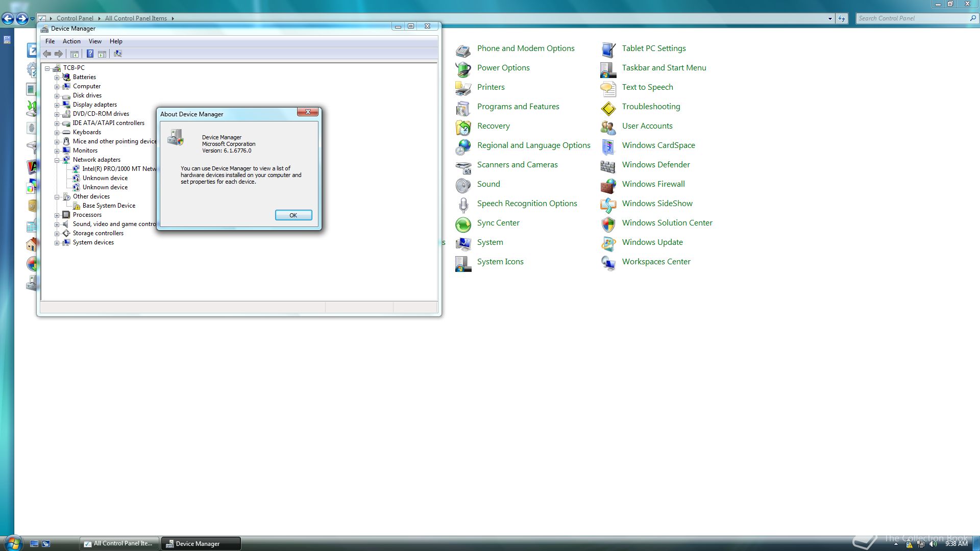Screen dimensions: 980x551
Task: Toggle Show/Hide Console Tree toolbar icon
Action: click(x=75, y=54)
